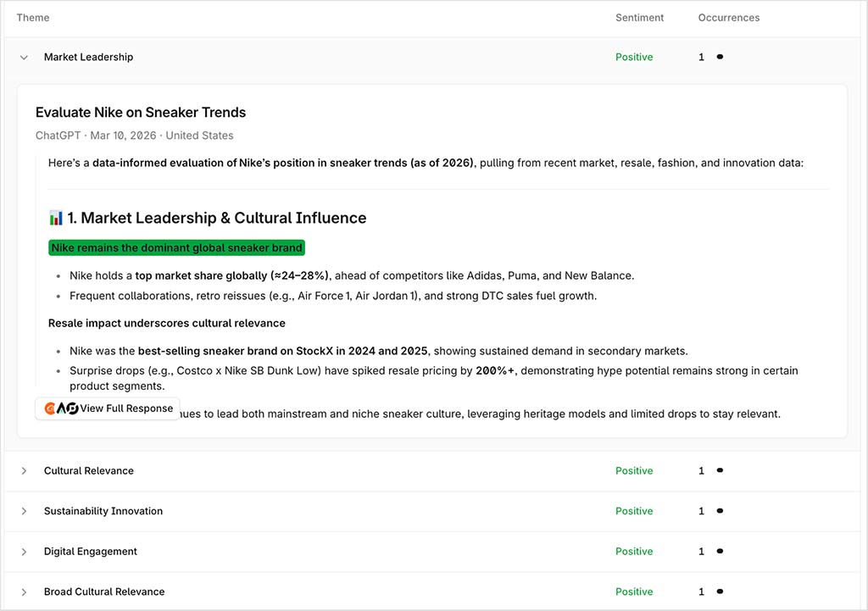The image size is (868, 611).
Task: Click the occurrence dot for Market Leadership
Action: tap(721, 57)
